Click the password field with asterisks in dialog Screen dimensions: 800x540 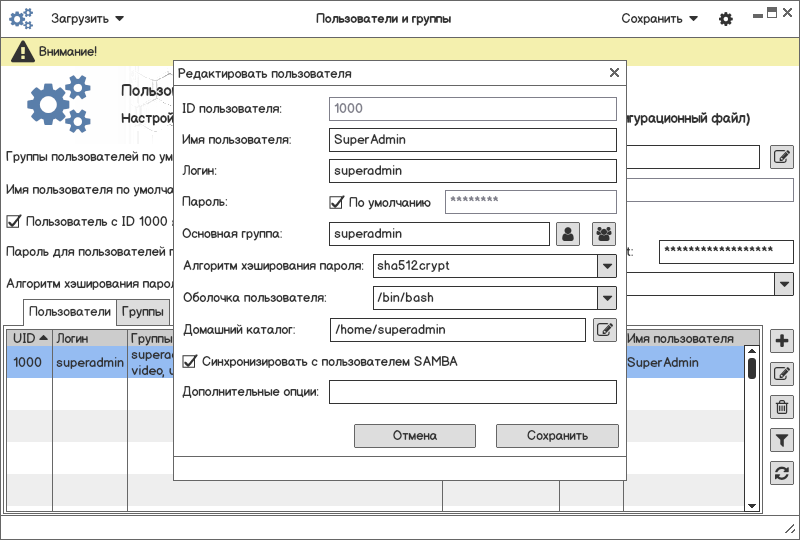click(531, 202)
